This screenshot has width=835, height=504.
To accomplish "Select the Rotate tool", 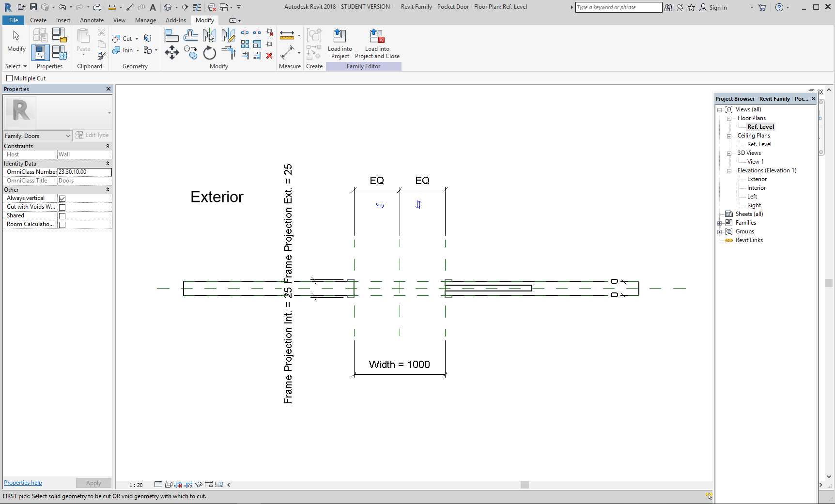I will (209, 52).
